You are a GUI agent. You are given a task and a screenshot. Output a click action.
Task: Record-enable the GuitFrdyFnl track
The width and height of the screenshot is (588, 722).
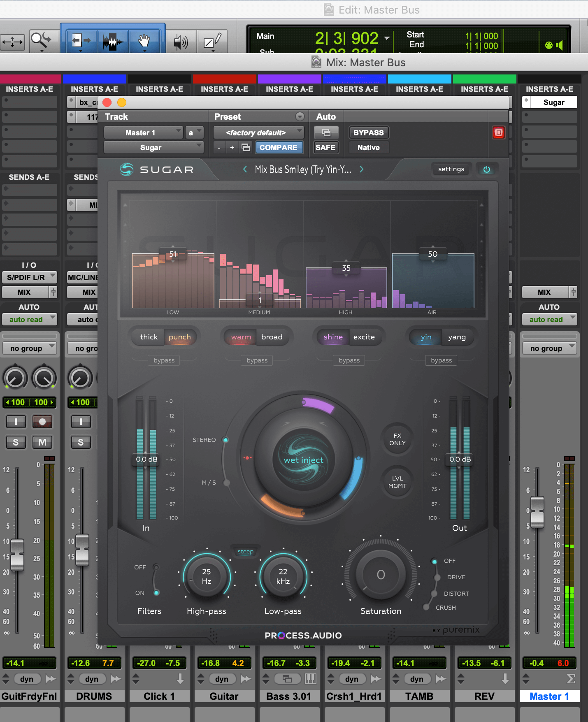pyautogui.click(x=42, y=422)
